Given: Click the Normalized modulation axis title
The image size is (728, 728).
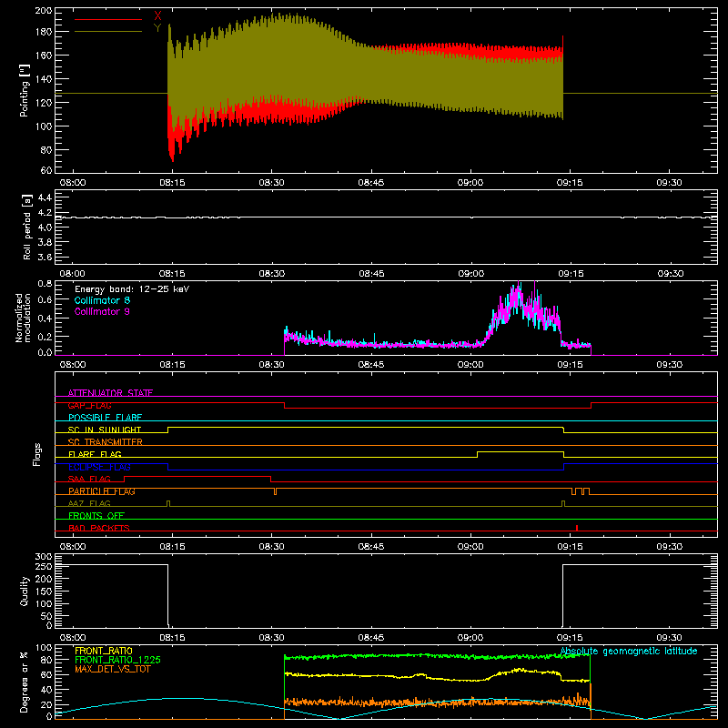Looking at the screenshot, I should coord(23,318).
